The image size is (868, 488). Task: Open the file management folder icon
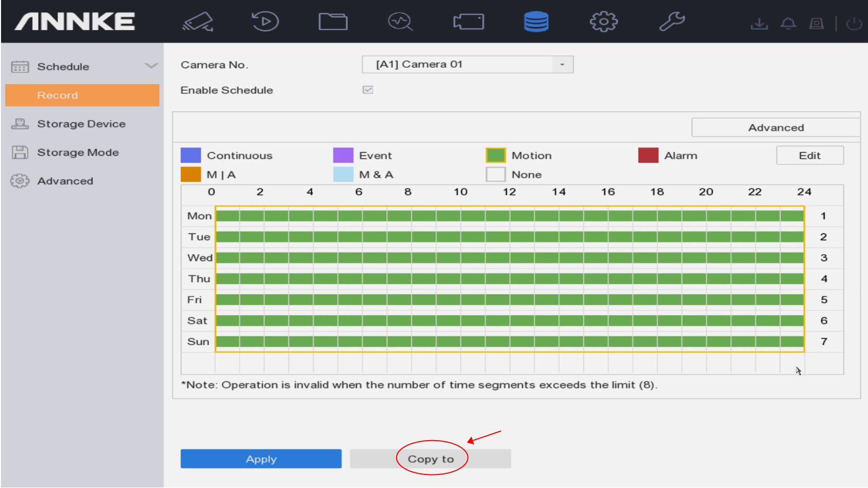coord(333,22)
